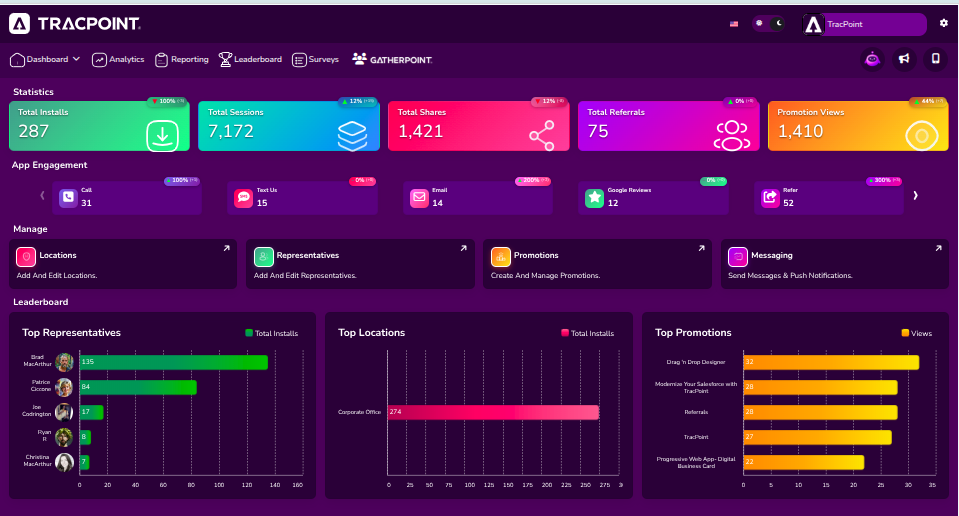Click the Refer share icon
The image size is (959, 516).
click(x=770, y=197)
